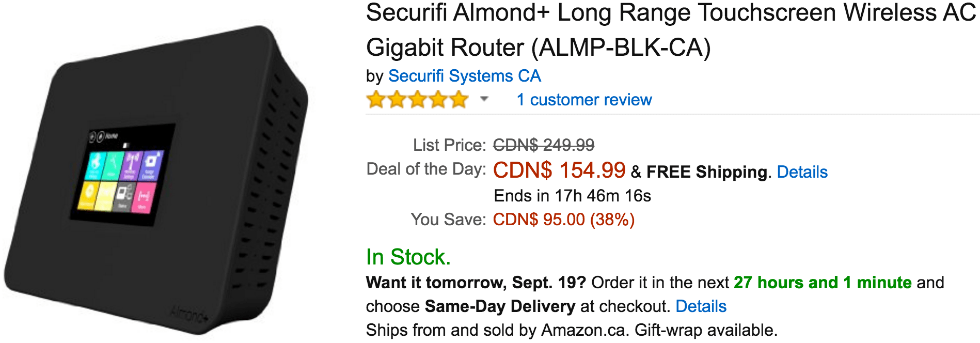This screenshot has width=980, height=343.
Task: Click the Securifi Almond+ product title
Action: [671, 30]
